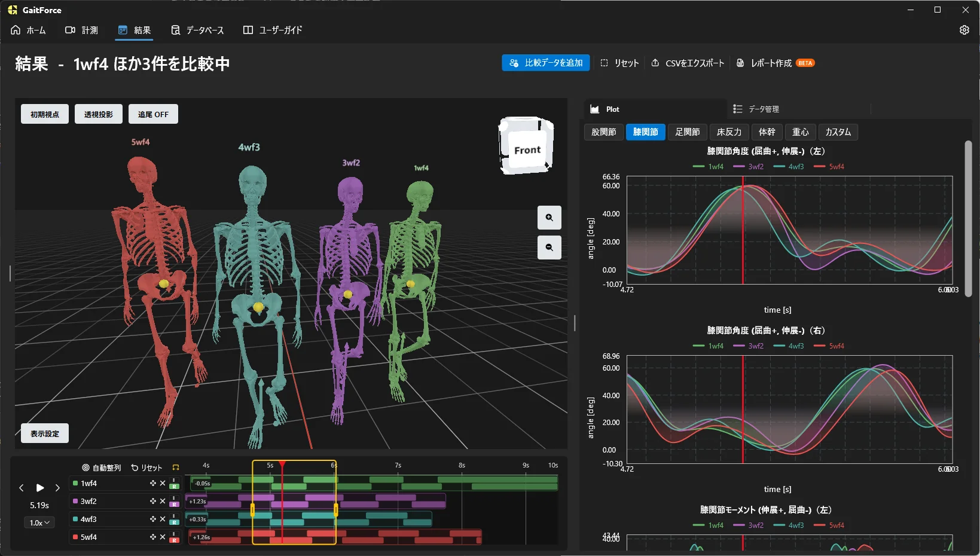Click the CSV export icon
Viewport: 980px width, 556px height.
pyautogui.click(x=655, y=63)
